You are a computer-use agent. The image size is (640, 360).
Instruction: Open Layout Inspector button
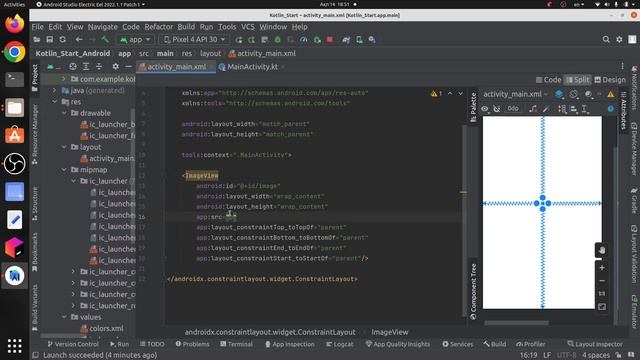[x=595, y=344]
